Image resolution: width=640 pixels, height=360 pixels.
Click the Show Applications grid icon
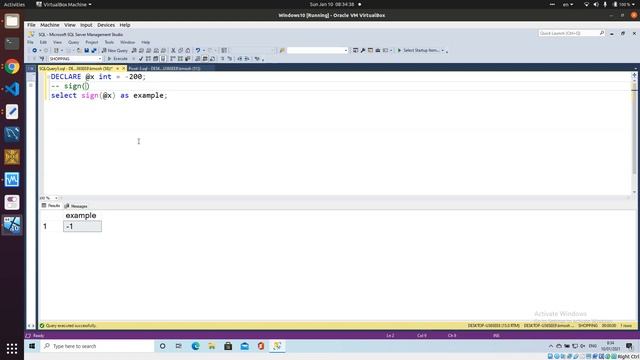click(12, 349)
